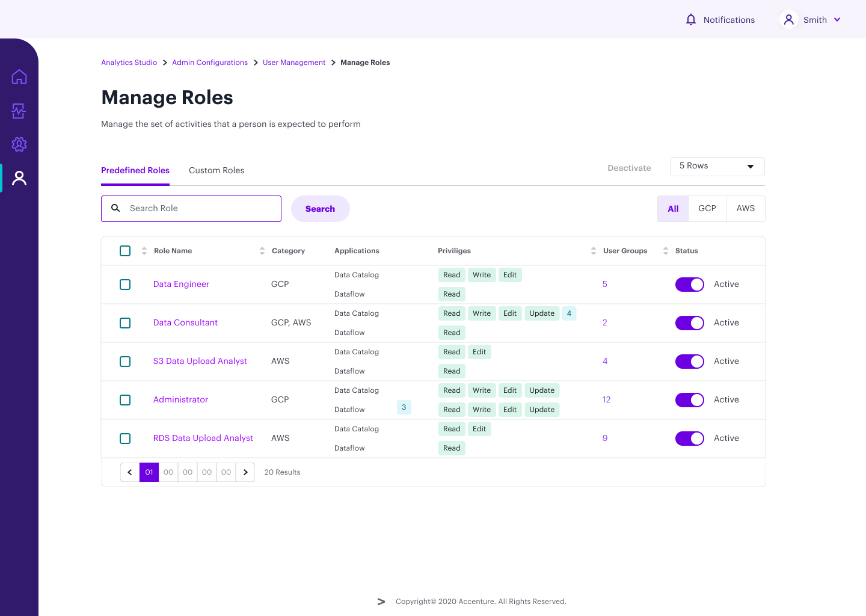Viewport: 866px width, 616px height.
Task: Turn off the RDS Data Upload Analyst toggle
Action: pos(689,439)
